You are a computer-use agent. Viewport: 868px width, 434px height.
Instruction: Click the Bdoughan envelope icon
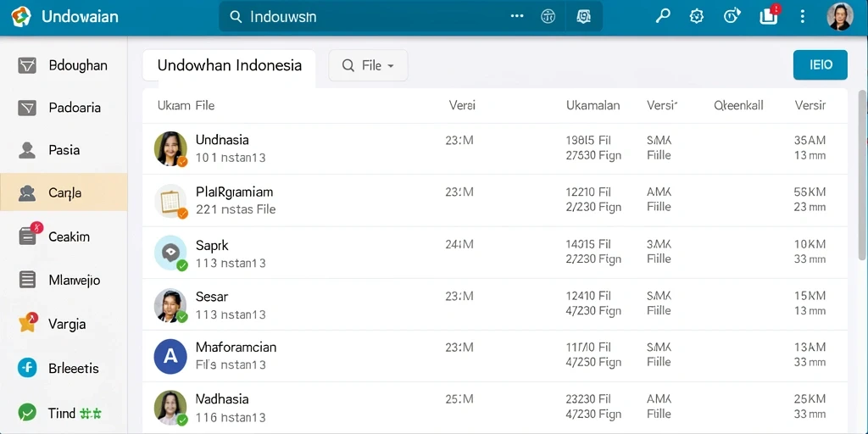[x=27, y=65]
